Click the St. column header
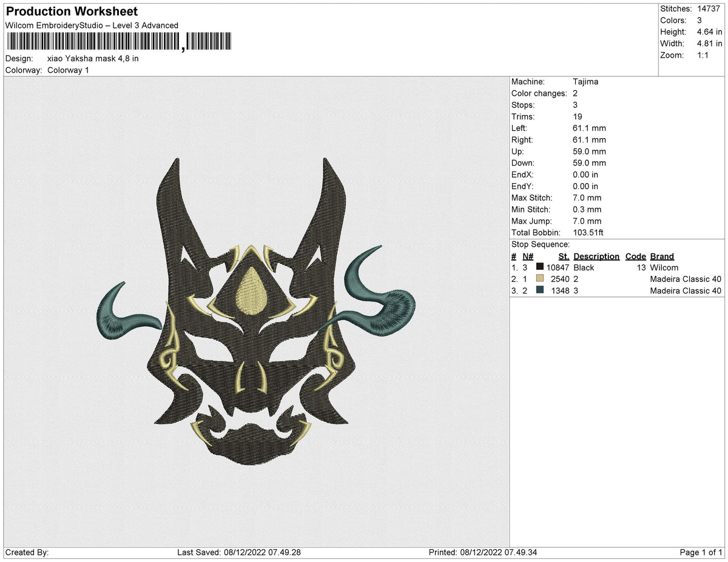Screen dimensions: 728x562 (564, 256)
